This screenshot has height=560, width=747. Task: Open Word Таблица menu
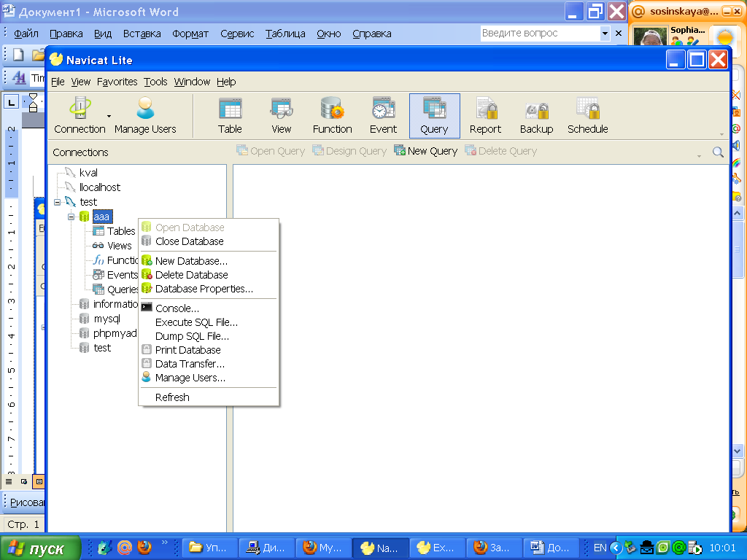(285, 34)
